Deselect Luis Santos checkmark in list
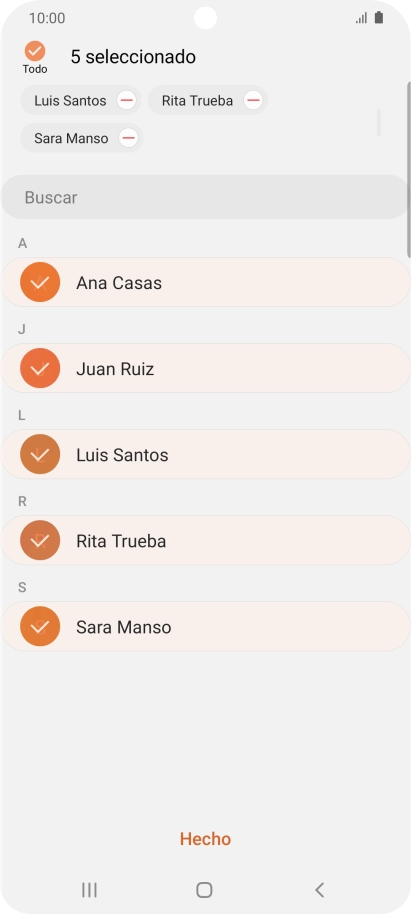The width and height of the screenshot is (411, 914). click(40, 455)
